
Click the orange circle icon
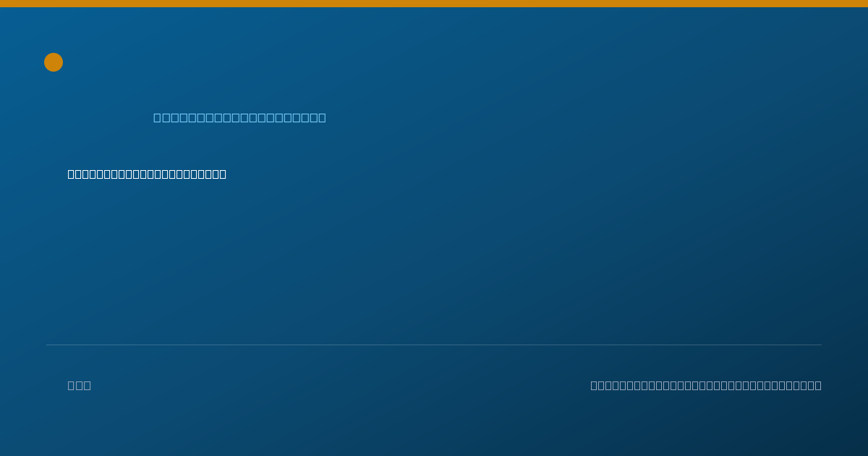pyautogui.click(x=54, y=62)
